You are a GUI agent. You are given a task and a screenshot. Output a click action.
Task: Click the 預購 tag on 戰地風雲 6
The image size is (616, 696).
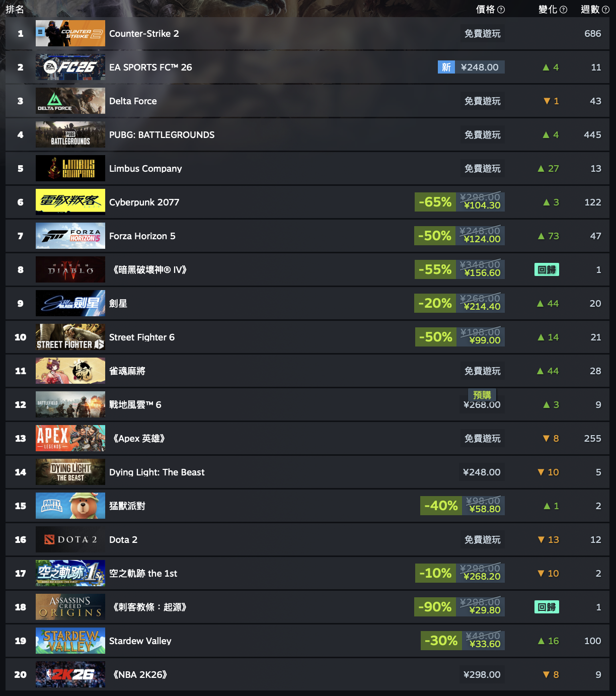pyautogui.click(x=482, y=395)
